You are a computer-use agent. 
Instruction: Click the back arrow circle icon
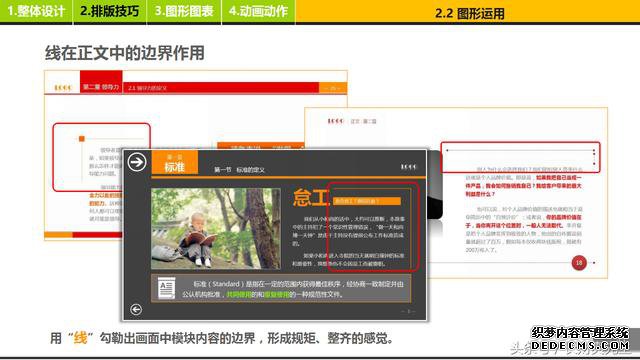(x=136, y=309)
